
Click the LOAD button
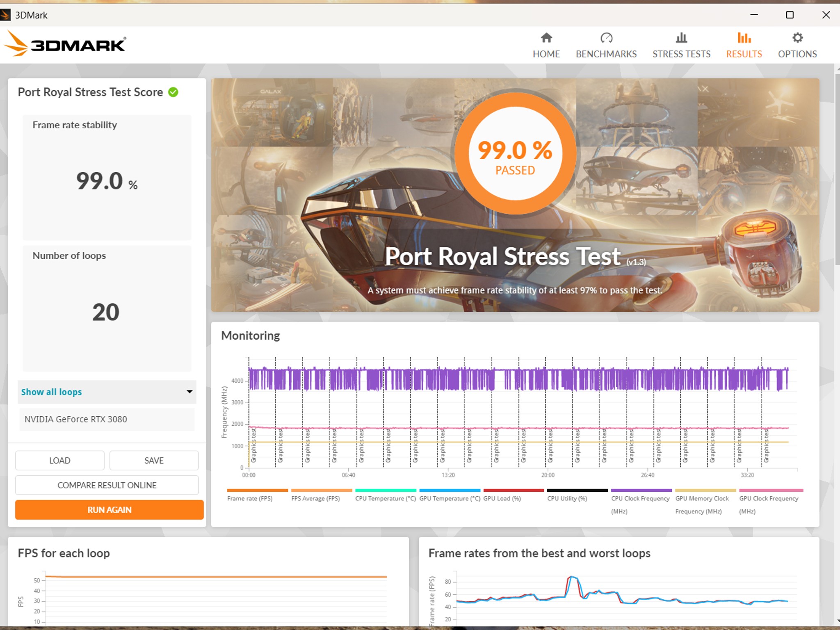[x=60, y=461]
